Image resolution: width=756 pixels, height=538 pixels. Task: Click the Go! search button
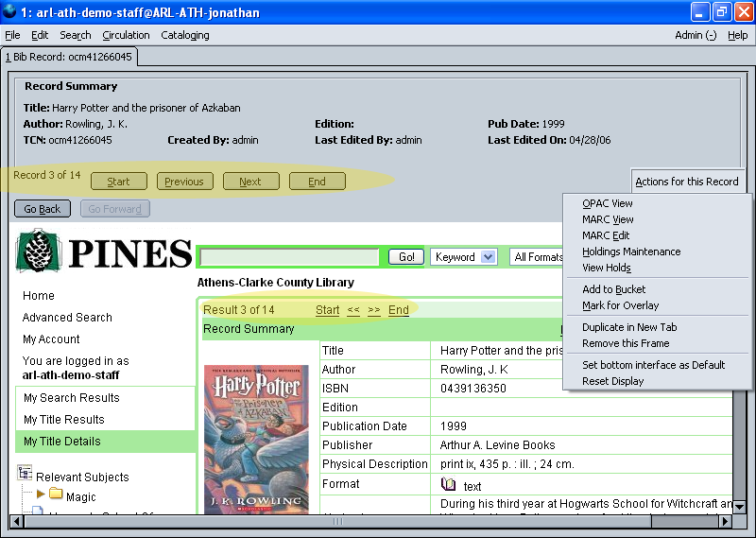tap(406, 257)
